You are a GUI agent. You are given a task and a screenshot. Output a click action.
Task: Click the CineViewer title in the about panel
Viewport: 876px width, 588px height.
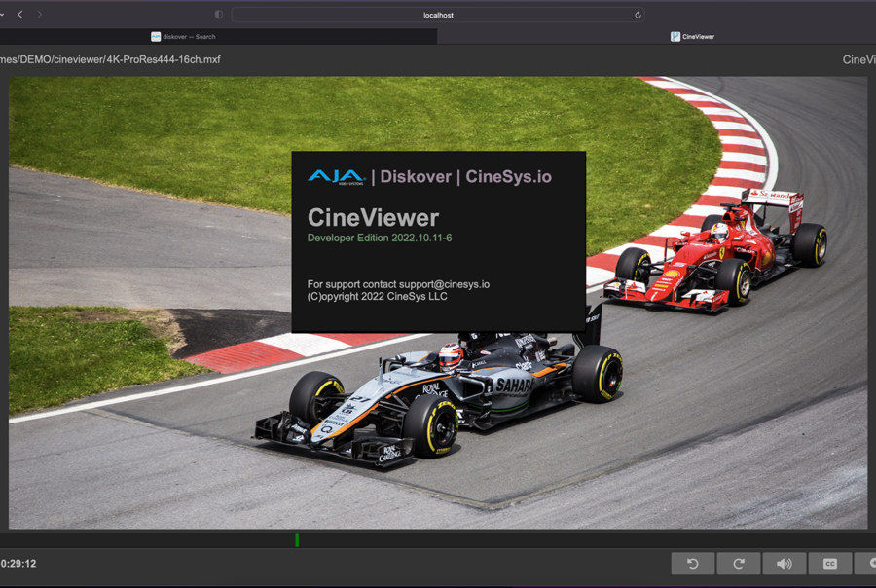pos(372,218)
